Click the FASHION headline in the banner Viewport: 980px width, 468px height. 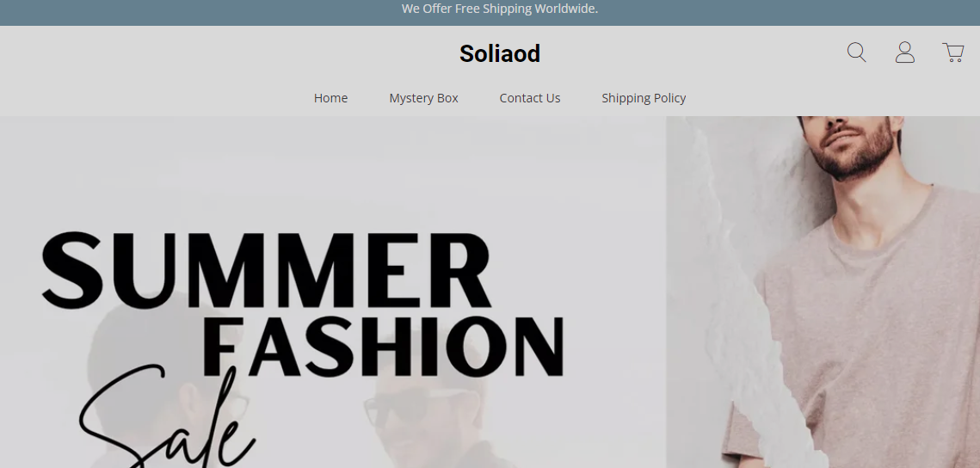[x=383, y=346]
